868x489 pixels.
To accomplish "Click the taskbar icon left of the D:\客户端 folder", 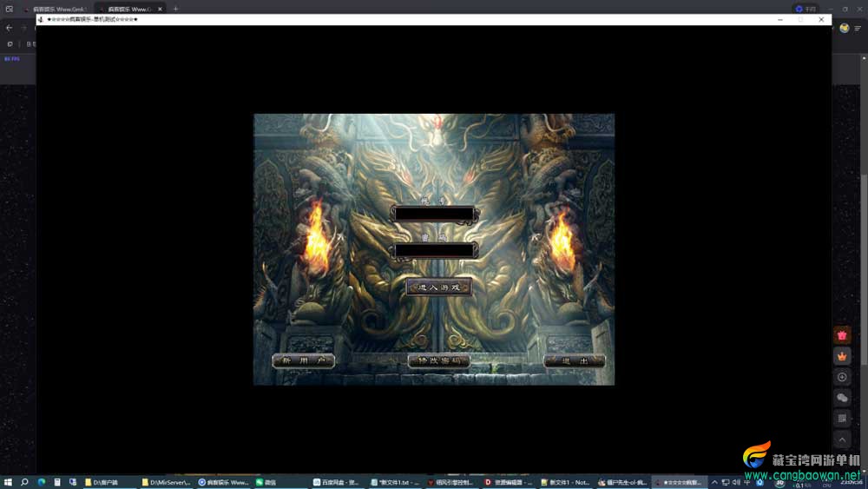I will tap(73, 482).
